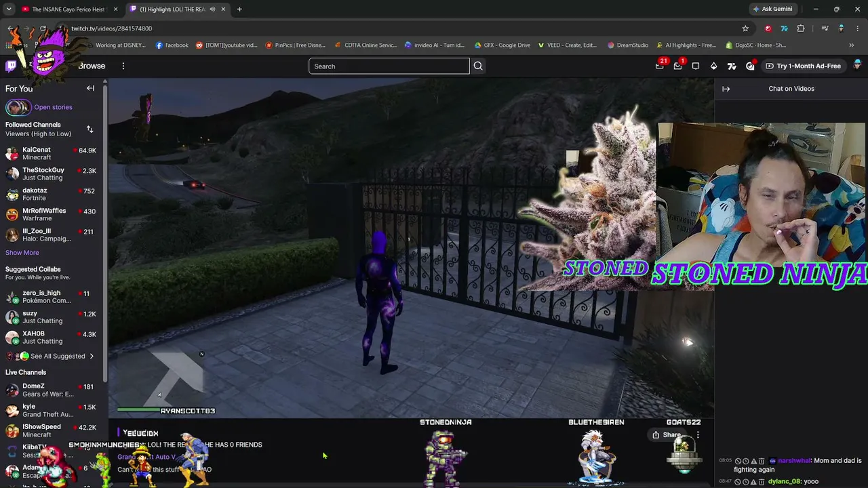Open Chrome's three-dot menu
The width and height of the screenshot is (868, 488).
pos(857,28)
